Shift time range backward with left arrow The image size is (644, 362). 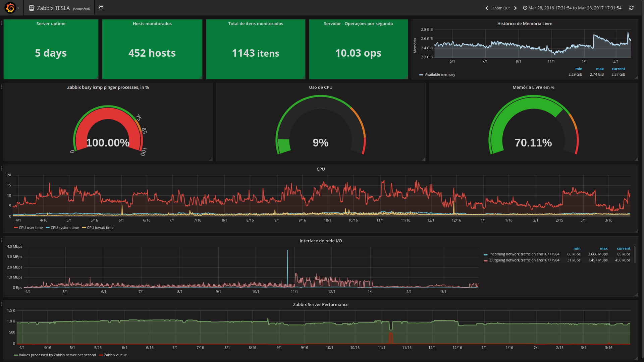(x=487, y=8)
